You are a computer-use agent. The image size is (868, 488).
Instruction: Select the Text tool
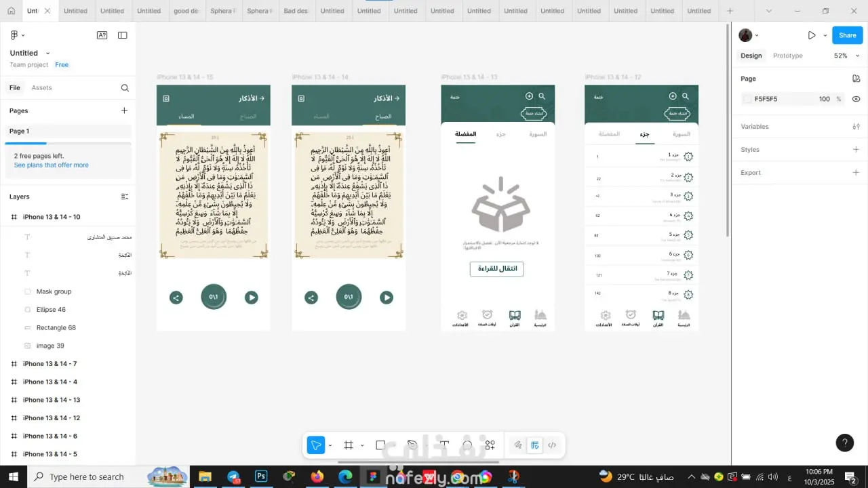444,445
